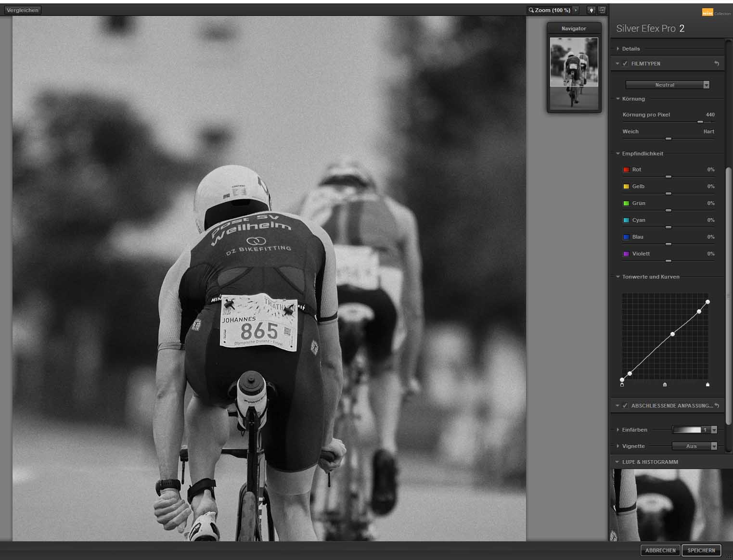Screen dimensions: 733x560
Task: Reset the Filmtypen section with undo arrow
Action: tap(717, 64)
